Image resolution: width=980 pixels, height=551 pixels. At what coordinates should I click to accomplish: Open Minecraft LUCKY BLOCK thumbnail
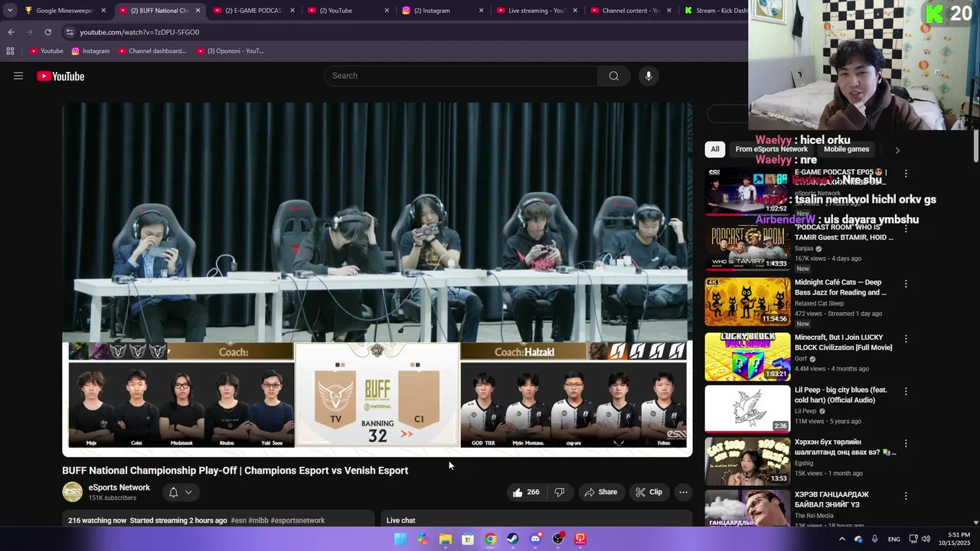click(747, 356)
